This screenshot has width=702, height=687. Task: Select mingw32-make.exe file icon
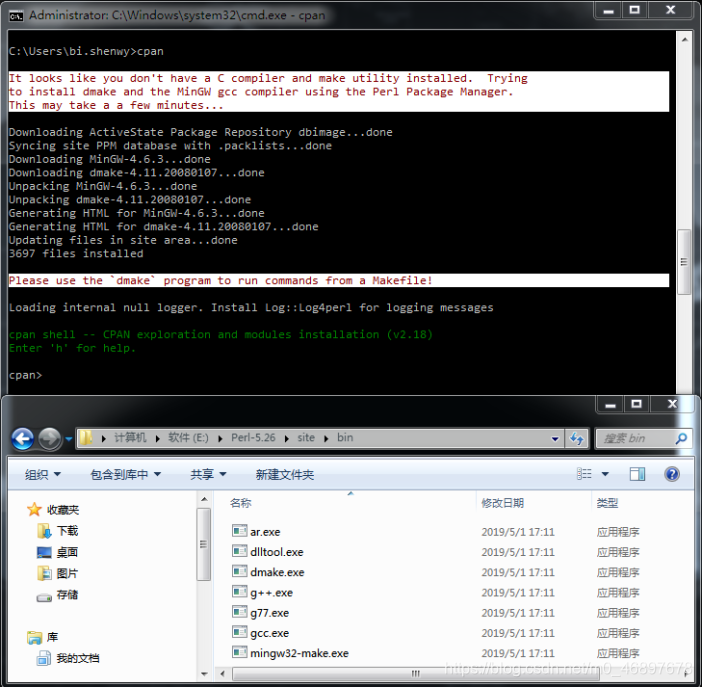240,652
